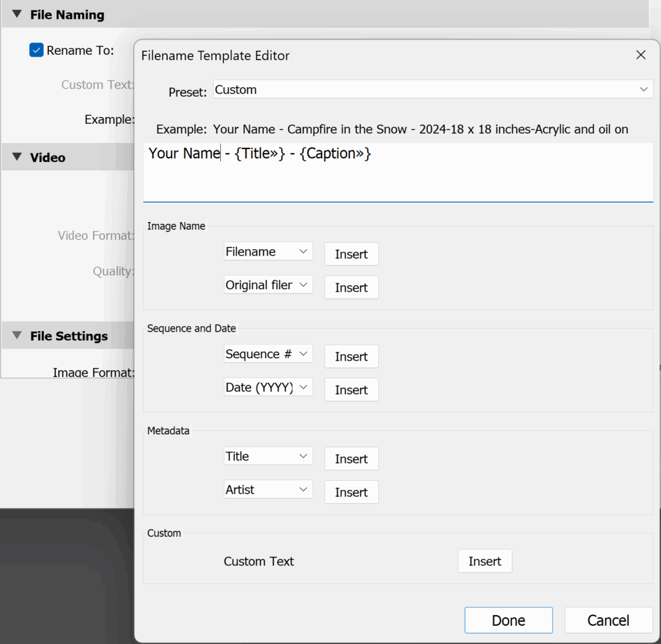The image size is (661, 644).
Task: Insert the Date (YYYY) token
Action: pyautogui.click(x=351, y=390)
